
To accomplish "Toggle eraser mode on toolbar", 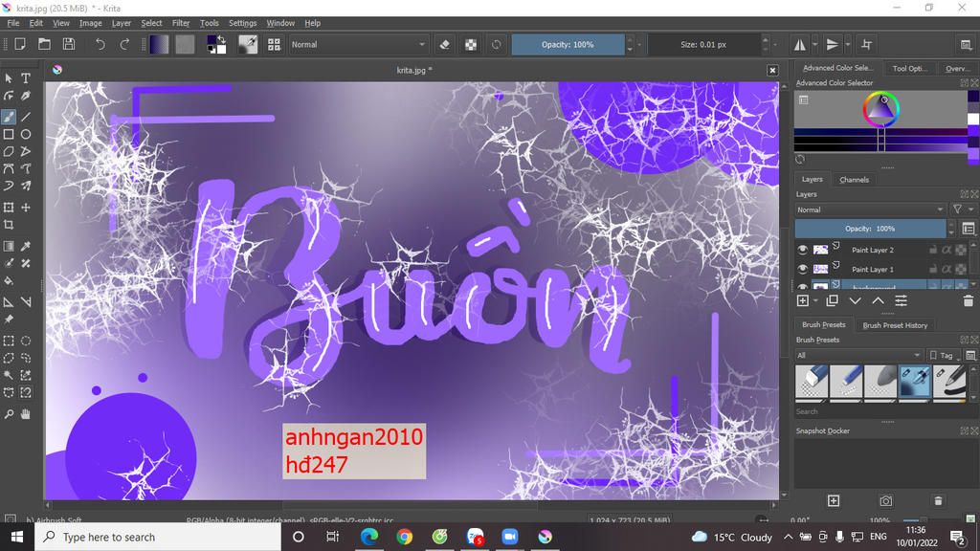I will [x=444, y=44].
